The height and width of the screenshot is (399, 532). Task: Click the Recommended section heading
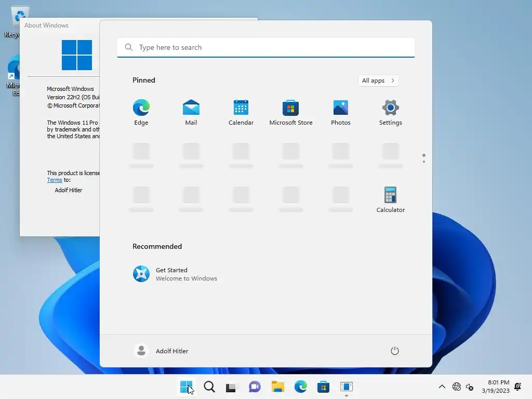[157, 246]
